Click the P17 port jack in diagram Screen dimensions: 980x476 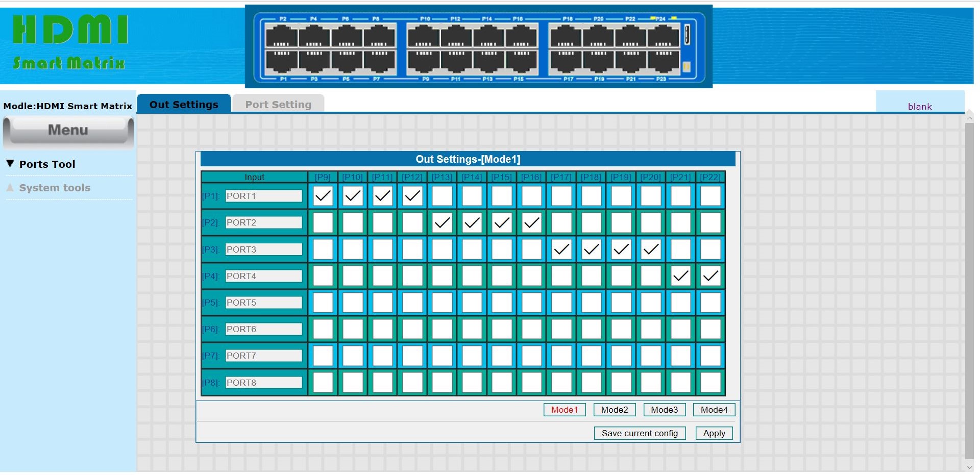click(x=566, y=61)
